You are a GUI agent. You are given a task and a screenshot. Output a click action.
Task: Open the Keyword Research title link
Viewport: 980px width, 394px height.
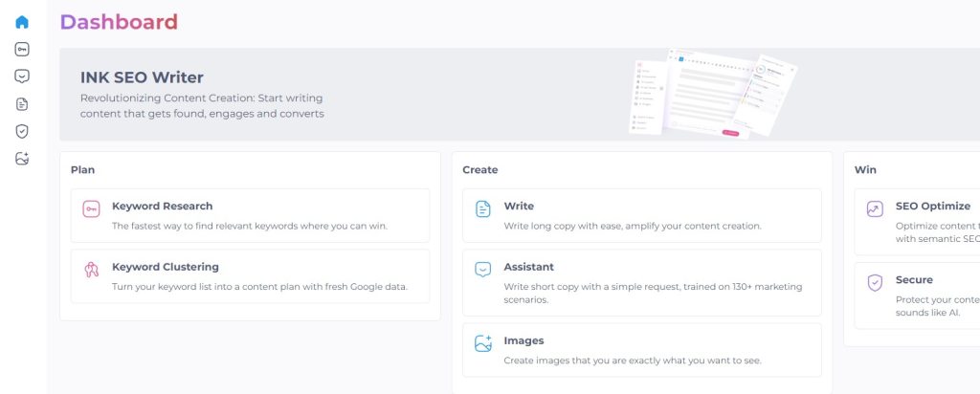pyautogui.click(x=163, y=206)
